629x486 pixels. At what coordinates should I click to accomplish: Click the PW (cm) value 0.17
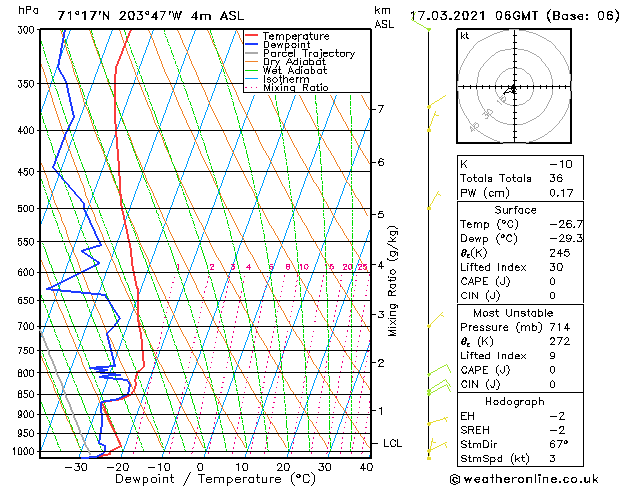tap(561, 193)
